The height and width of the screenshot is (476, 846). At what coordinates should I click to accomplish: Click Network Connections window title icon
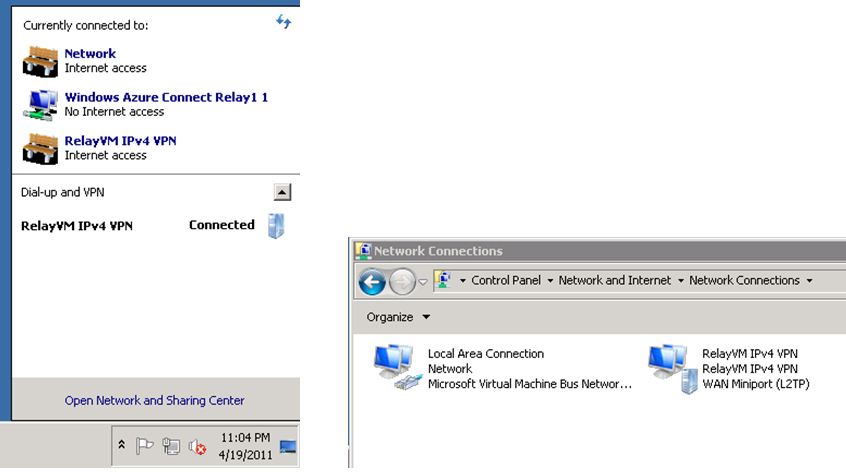[364, 250]
